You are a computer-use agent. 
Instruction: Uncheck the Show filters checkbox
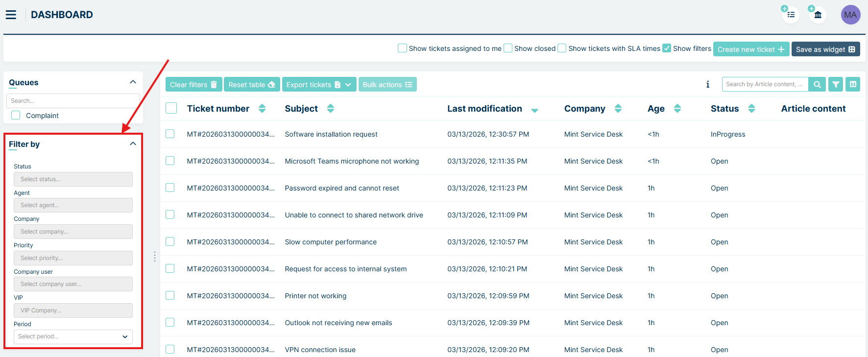667,48
